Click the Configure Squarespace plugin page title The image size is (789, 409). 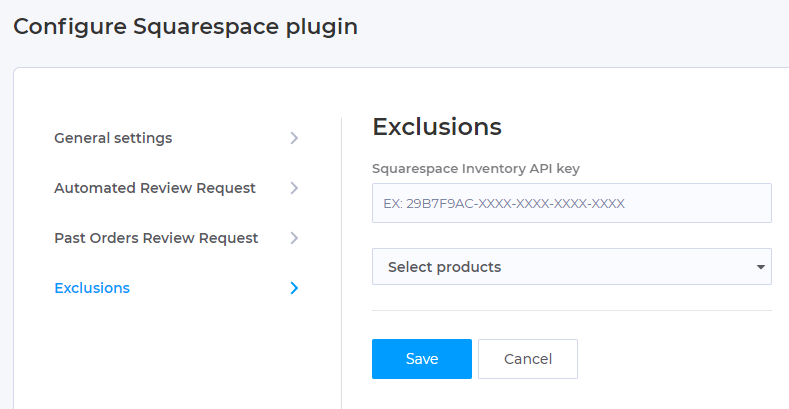[x=185, y=27]
